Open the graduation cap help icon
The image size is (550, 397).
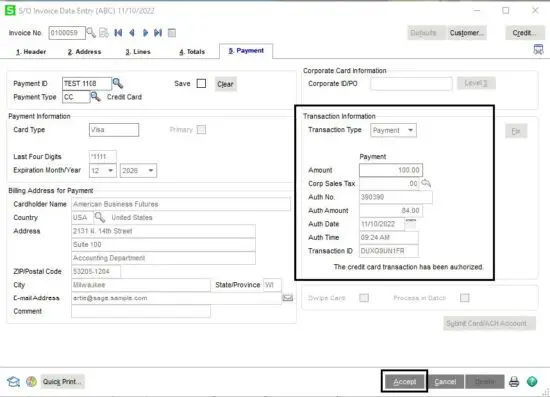[13, 381]
